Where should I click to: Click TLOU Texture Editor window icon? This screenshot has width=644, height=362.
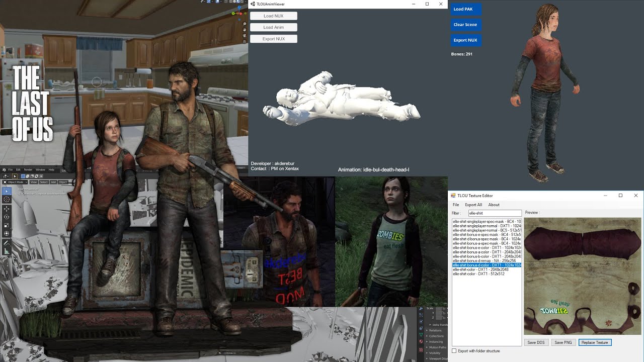coord(453,196)
